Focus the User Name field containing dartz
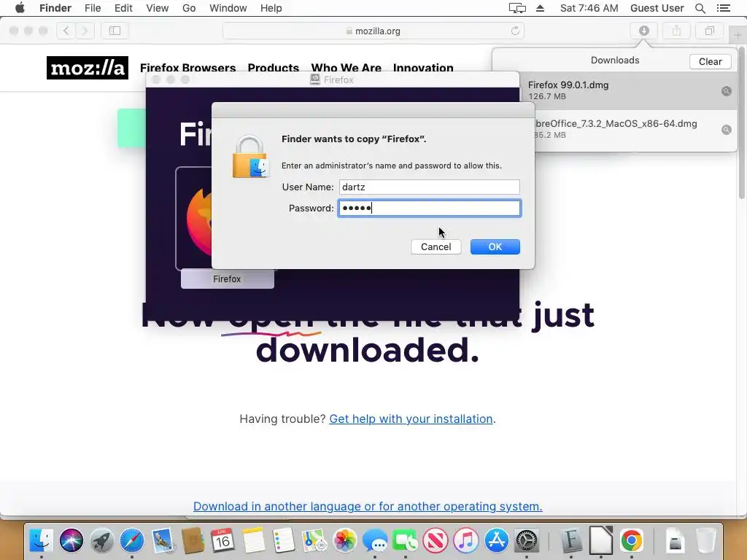This screenshot has width=747, height=560. click(429, 187)
